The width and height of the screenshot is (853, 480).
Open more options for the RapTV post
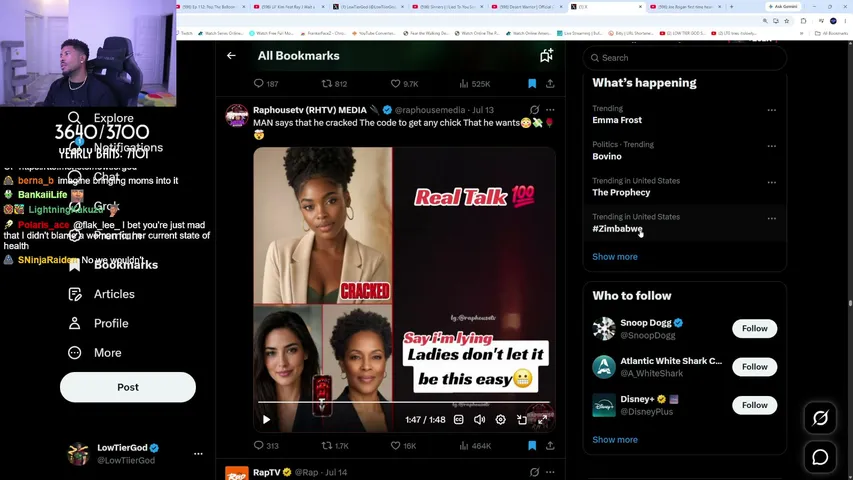(550, 472)
